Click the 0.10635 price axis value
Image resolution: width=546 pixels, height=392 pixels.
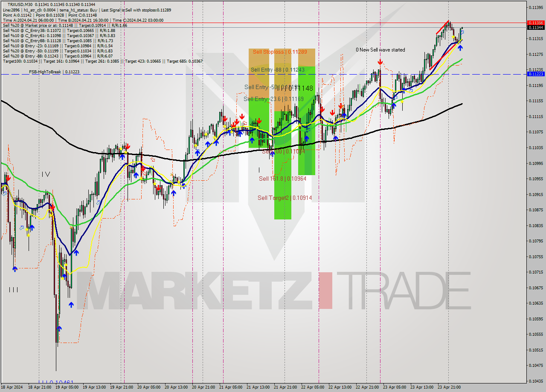pos(535,303)
